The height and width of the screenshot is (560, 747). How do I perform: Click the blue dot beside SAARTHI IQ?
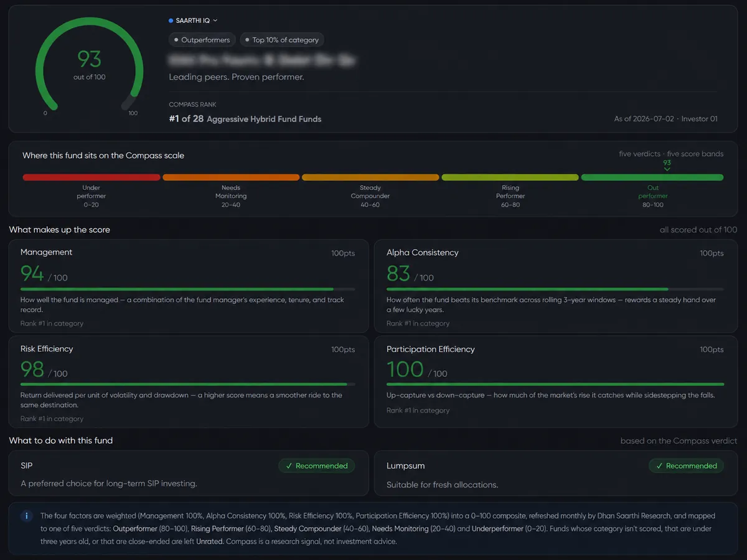point(171,21)
